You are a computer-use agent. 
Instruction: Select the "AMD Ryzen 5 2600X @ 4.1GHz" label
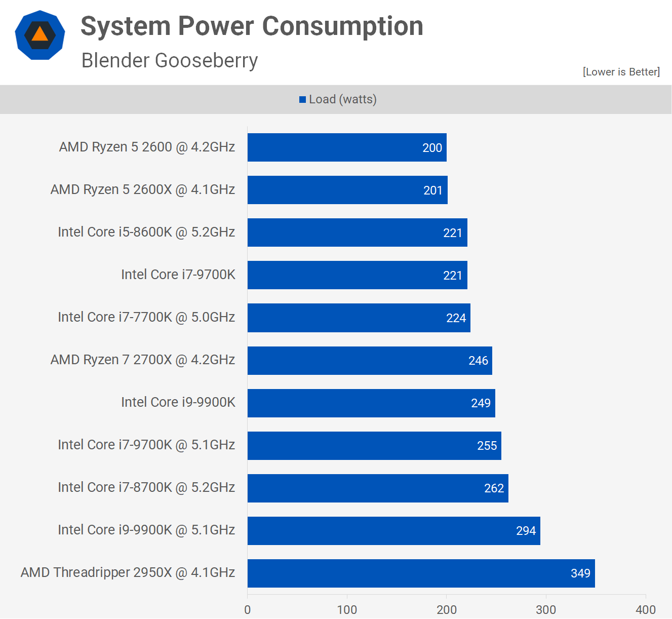(143, 189)
